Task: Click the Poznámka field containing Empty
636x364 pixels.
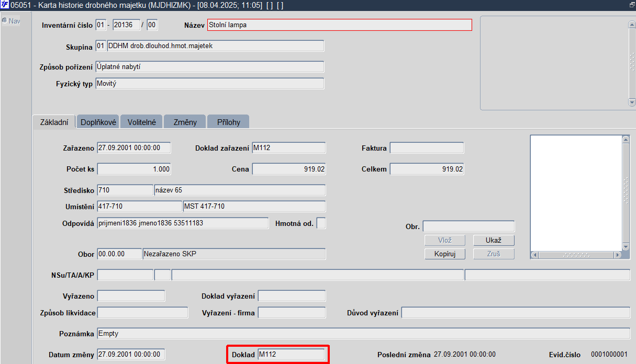Action: coord(364,334)
